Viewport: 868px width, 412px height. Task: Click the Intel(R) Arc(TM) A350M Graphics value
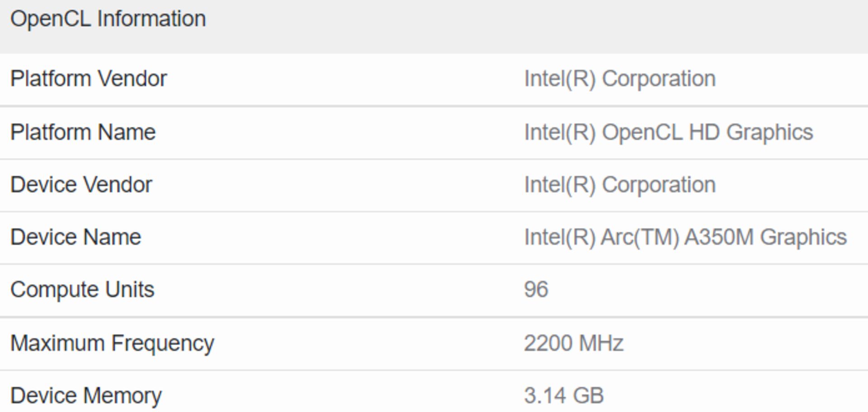(685, 237)
